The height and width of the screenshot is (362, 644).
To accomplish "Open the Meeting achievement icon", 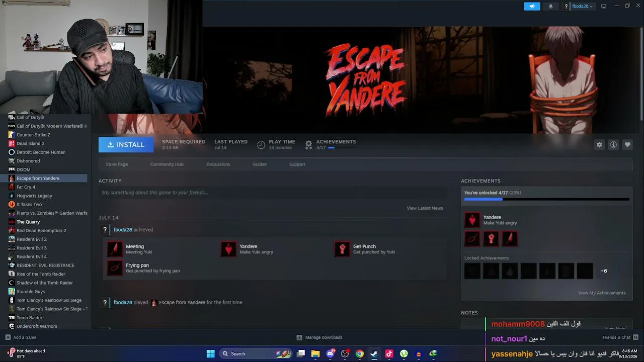I will [x=115, y=249].
